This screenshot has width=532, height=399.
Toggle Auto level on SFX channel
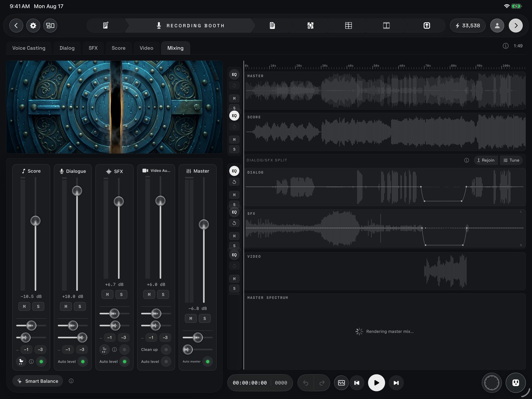coord(124,361)
